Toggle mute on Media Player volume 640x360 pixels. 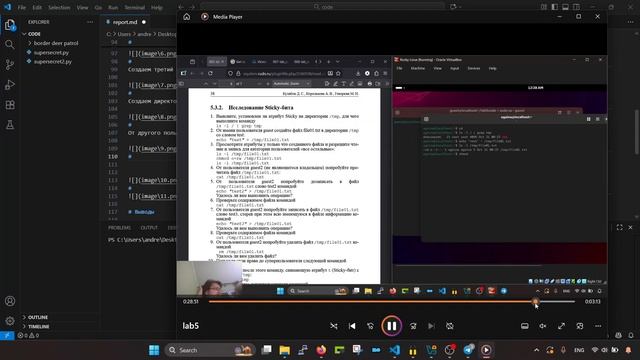pos(543,326)
